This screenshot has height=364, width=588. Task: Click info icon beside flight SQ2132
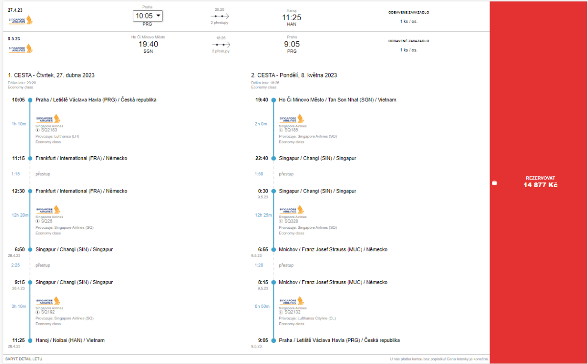tap(281, 312)
